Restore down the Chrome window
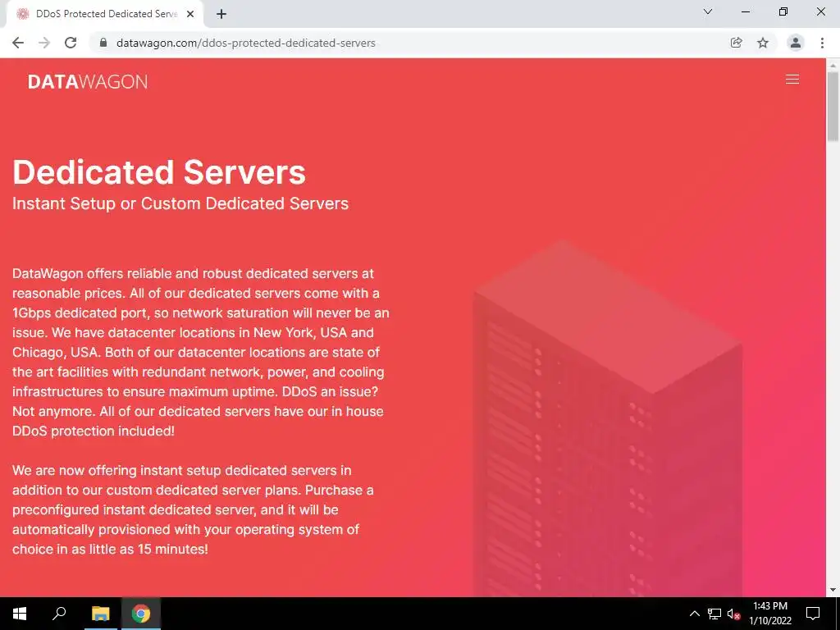Viewport: 840px width, 630px height. click(x=783, y=11)
